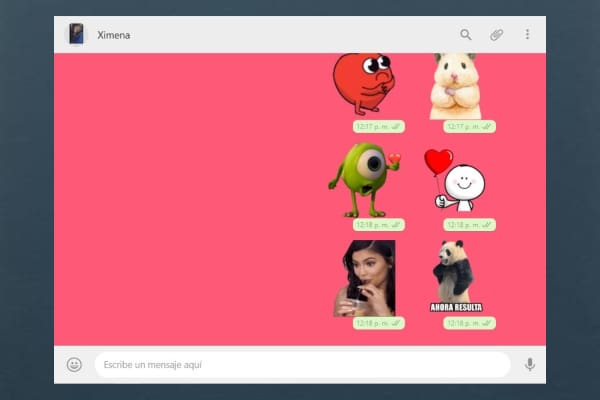
Task: Select the 'AHORA RESULTA' panda sticker
Action: pyautogui.click(x=456, y=276)
